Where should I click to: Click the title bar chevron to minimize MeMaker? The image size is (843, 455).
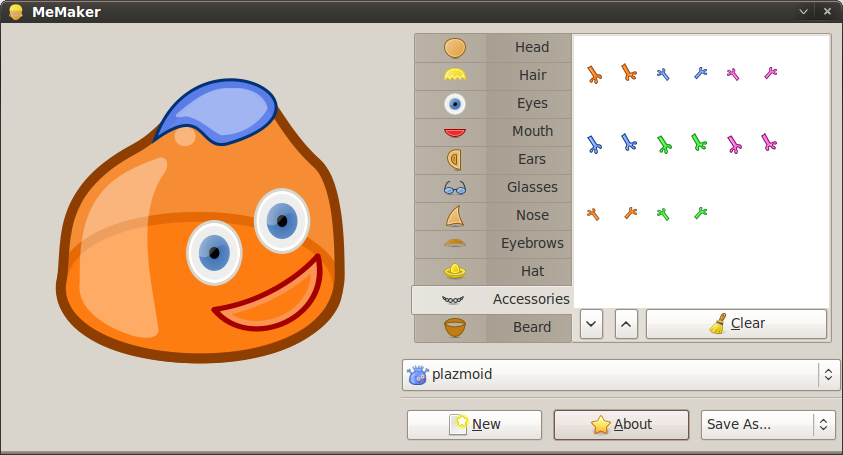(x=803, y=11)
